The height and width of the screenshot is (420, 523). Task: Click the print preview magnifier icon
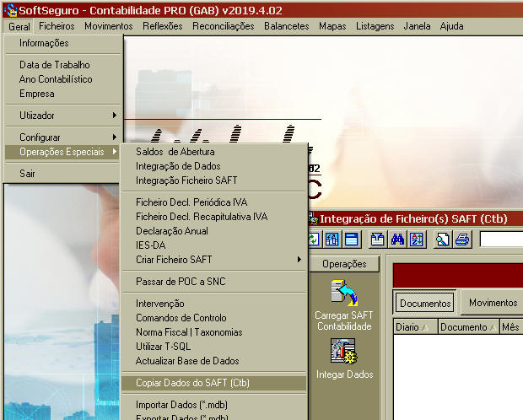[443, 240]
